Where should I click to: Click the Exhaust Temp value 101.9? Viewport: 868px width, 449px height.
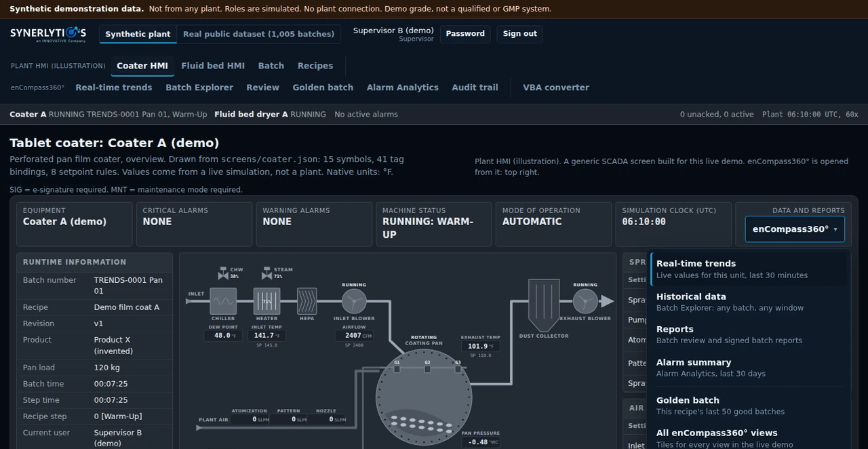pyautogui.click(x=481, y=347)
